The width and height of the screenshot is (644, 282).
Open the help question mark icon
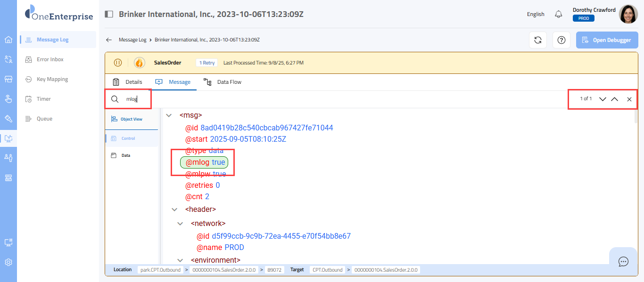561,40
